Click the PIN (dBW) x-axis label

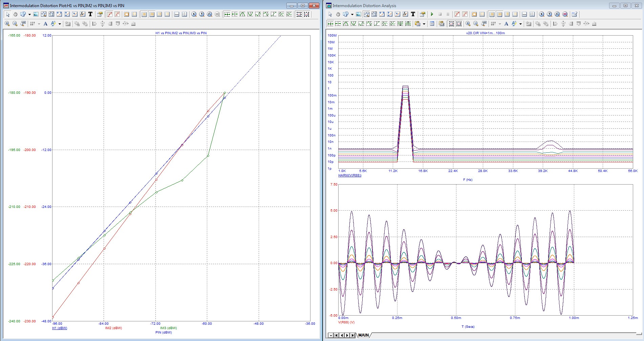164,333
